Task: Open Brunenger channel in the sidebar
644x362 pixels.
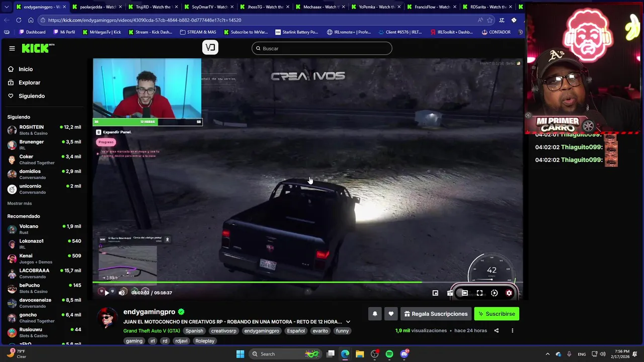Action: (x=44, y=145)
